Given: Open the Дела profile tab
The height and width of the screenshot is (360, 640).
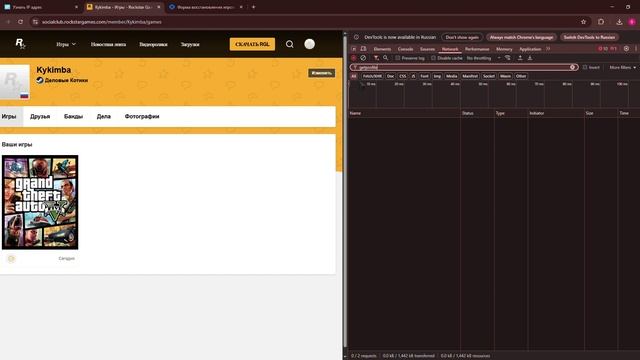Looking at the screenshot, I should [104, 116].
